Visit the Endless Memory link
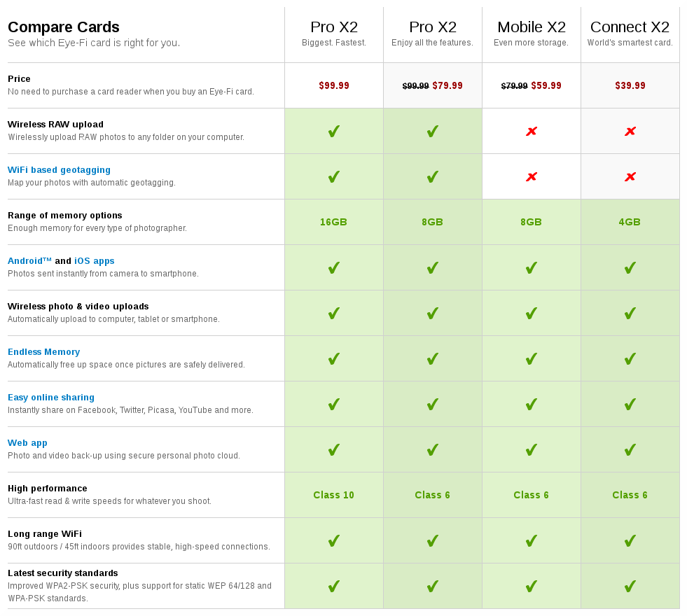 click(43, 352)
